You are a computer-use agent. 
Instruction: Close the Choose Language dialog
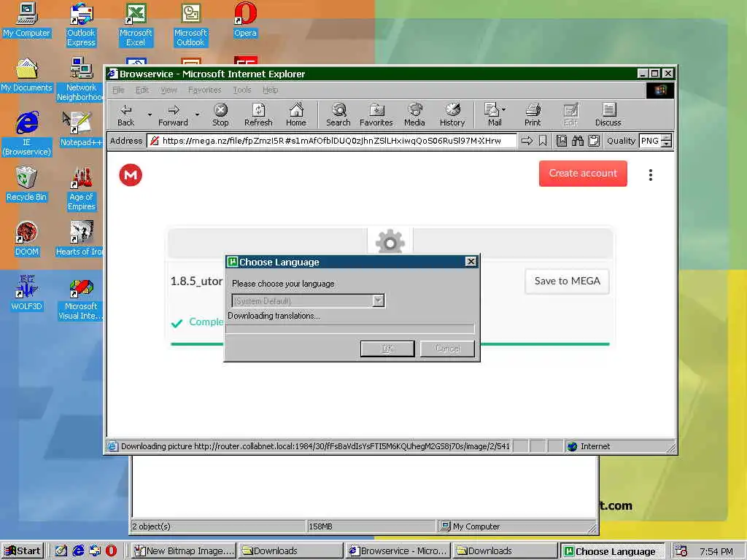[471, 262]
